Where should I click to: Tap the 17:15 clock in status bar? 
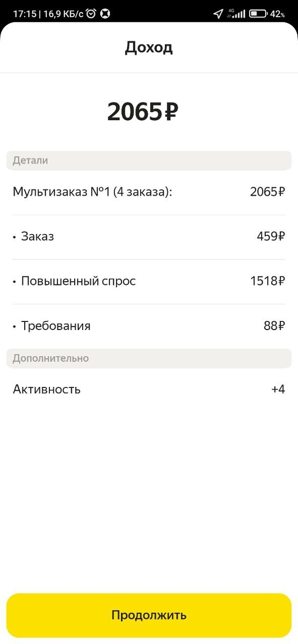point(24,14)
